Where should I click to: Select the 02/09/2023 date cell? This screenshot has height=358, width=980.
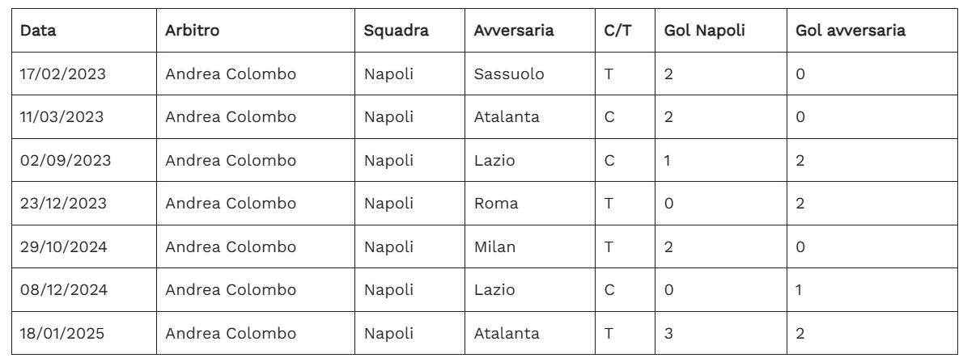point(65,160)
